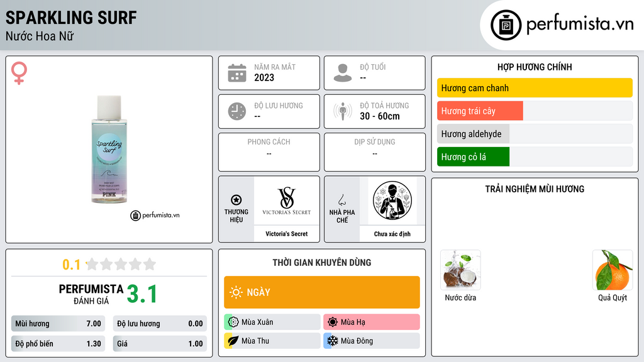Select the Hương aldehyde accord bar
644x362 pixels.
[x=535, y=134]
